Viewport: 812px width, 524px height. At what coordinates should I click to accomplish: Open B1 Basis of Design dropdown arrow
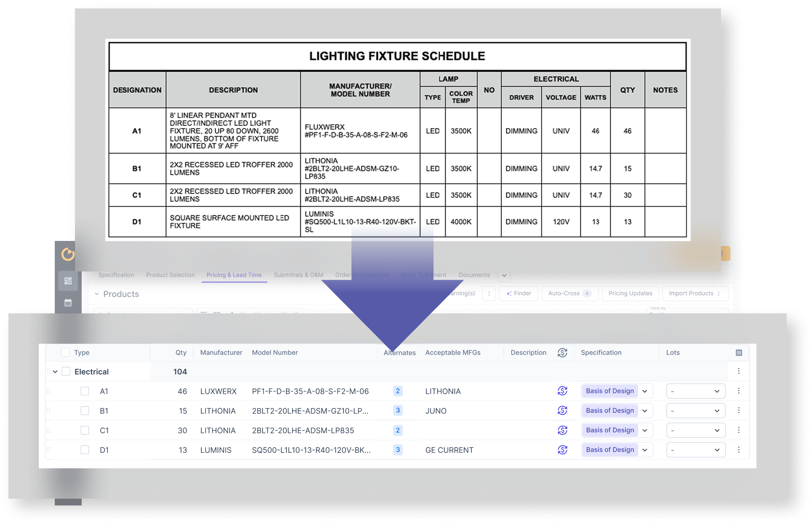coord(645,410)
